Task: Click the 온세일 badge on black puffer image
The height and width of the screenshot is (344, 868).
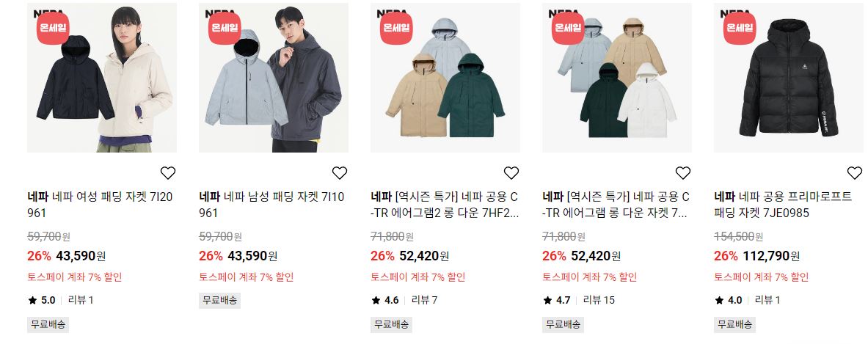Action: (x=739, y=28)
